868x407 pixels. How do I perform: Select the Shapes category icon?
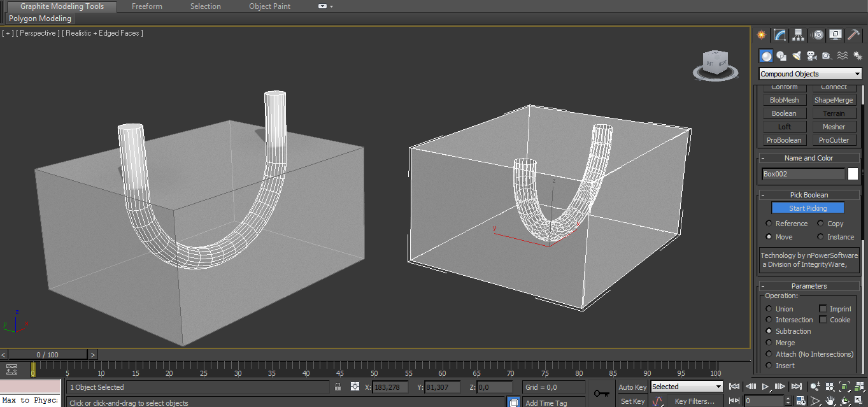(x=781, y=56)
